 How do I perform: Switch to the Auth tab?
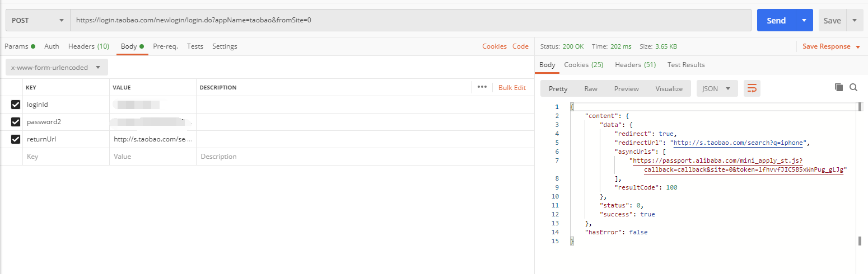coord(52,46)
